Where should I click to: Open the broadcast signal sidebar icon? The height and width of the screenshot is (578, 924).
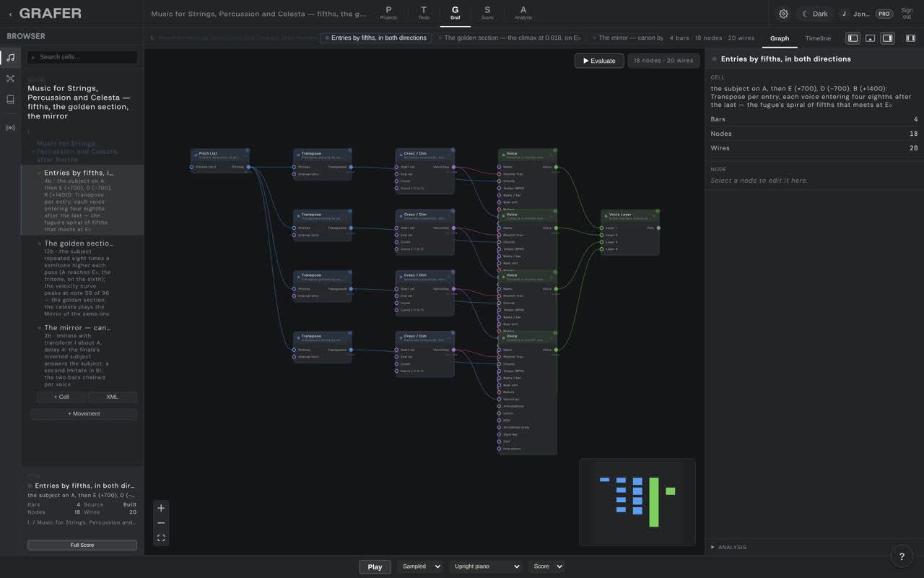pyautogui.click(x=10, y=128)
